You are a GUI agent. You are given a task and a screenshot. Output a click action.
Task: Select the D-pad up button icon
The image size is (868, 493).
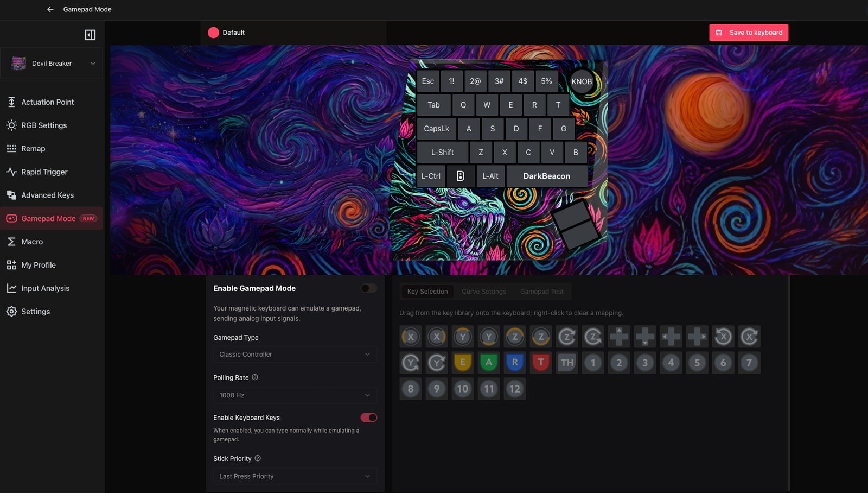tap(619, 337)
